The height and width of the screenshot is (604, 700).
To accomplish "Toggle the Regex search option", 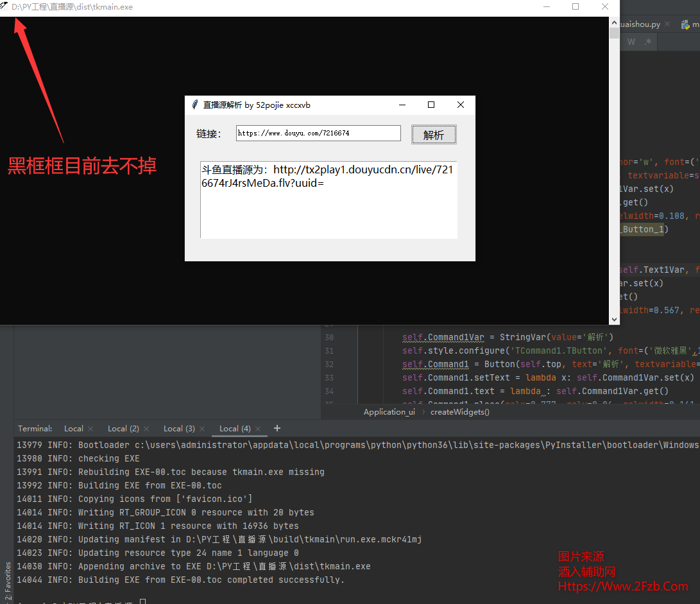I will click(x=648, y=42).
